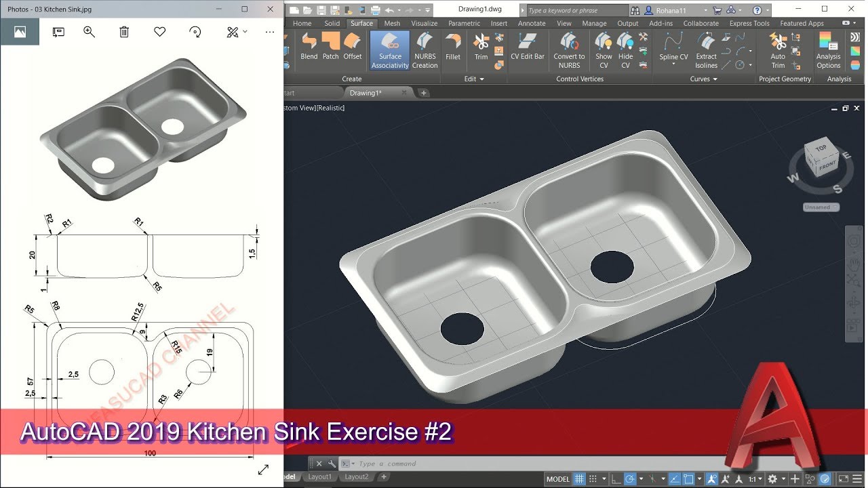Viewport: 868px width, 488px height.
Task: Select the Spline CV tool
Action: click(673, 49)
